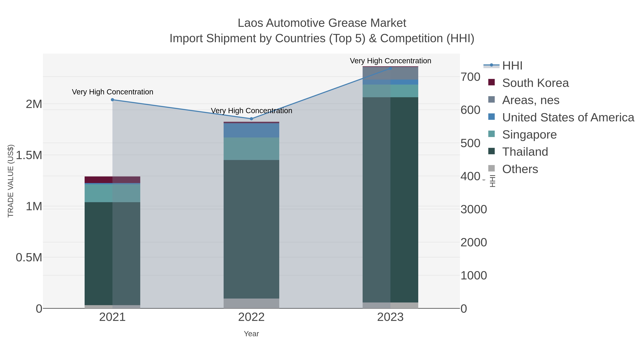
Task: Click the South Korea maroon legend swatch
Action: [492, 82]
